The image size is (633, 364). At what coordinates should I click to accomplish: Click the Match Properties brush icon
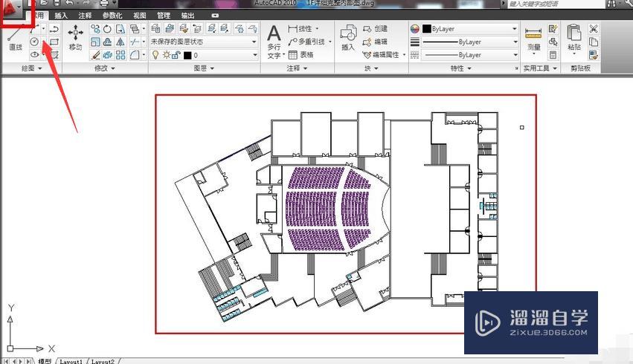[x=593, y=54]
